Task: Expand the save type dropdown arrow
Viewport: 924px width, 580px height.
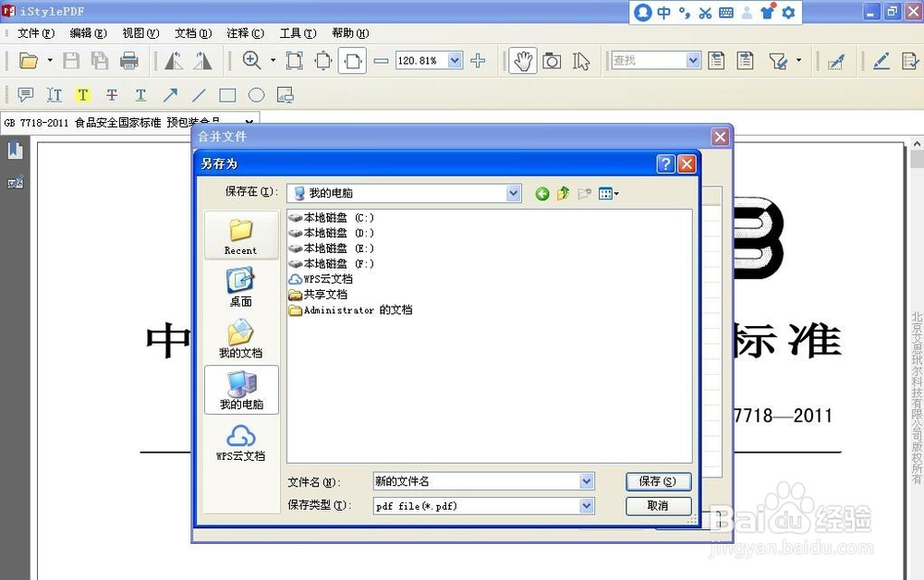Action: (587, 506)
